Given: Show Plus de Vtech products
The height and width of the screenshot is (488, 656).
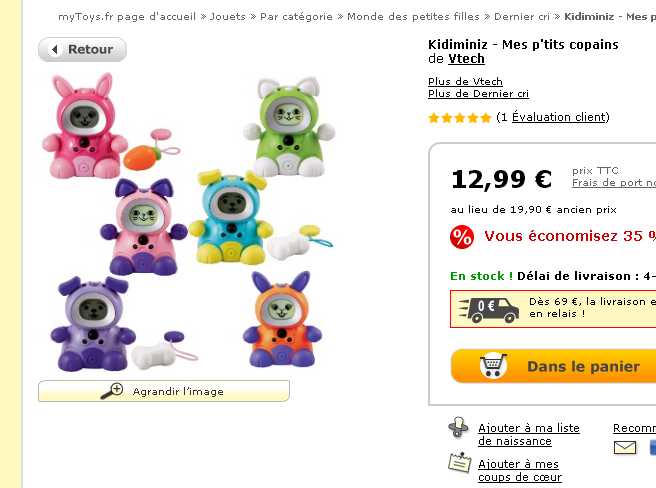Looking at the screenshot, I should pyautogui.click(x=465, y=82).
